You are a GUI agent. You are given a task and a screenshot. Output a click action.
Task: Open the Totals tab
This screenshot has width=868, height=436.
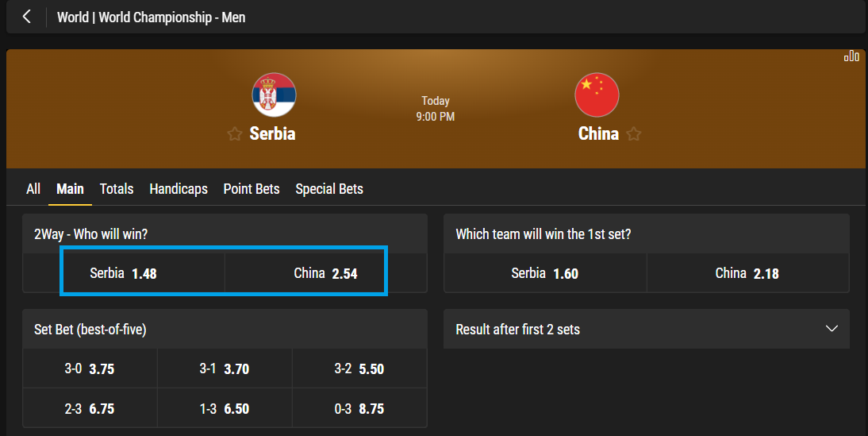click(117, 189)
